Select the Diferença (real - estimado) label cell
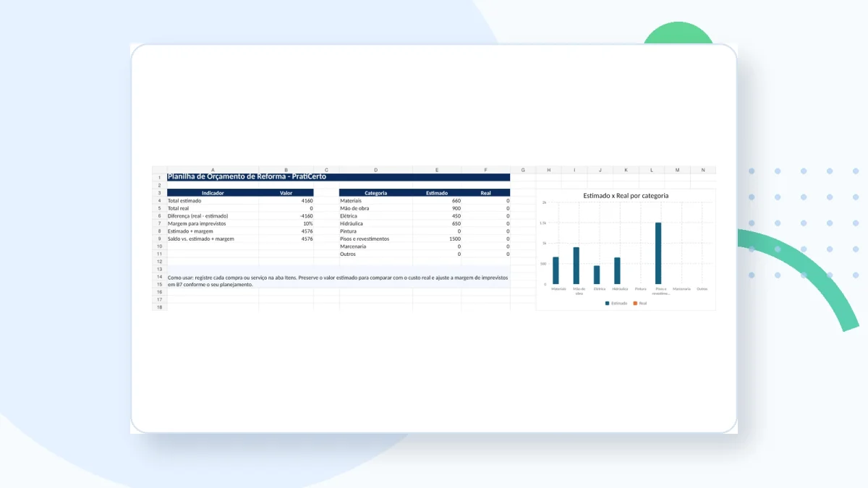The width and height of the screenshot is (868, 488). point(213,215)
